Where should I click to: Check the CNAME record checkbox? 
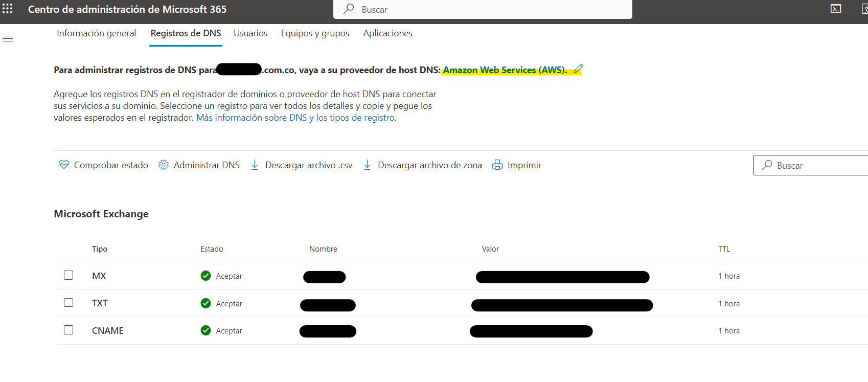coord(68,330)
